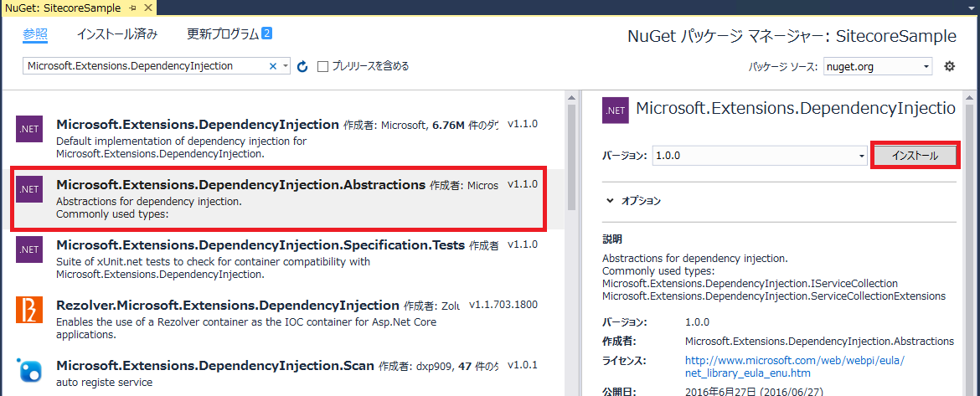Select DependencyInjection.Scan package blue icon
This screenshot has height=396, width=980.
[x=29, y=370]
